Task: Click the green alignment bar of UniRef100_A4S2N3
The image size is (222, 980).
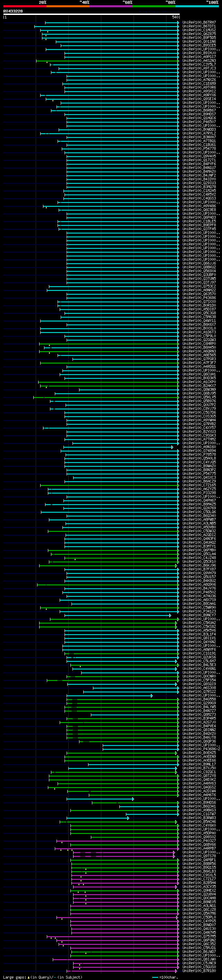Action: [x=108, y=61]
